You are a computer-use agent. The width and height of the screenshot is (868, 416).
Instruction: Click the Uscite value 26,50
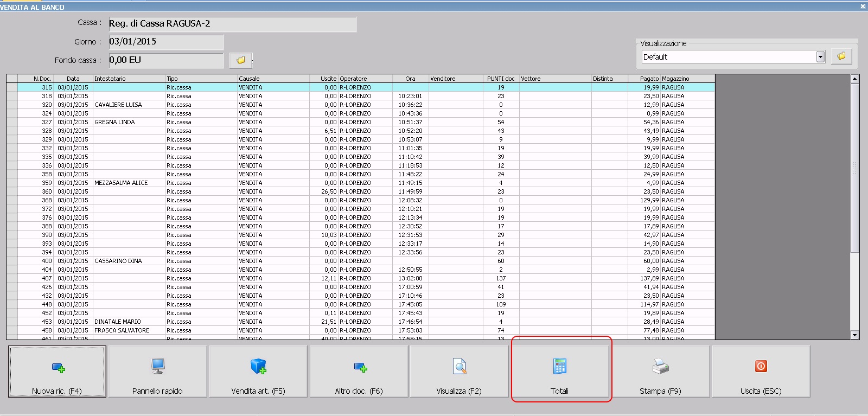(329, 191)
